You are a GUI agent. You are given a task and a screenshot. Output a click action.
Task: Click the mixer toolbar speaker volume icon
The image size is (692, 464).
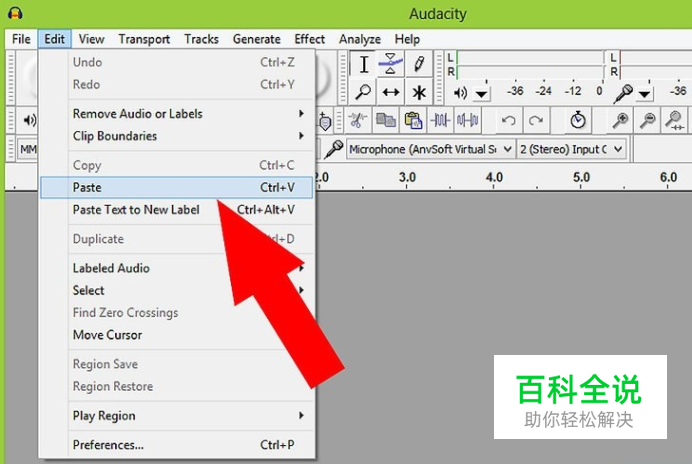(29, 120)
